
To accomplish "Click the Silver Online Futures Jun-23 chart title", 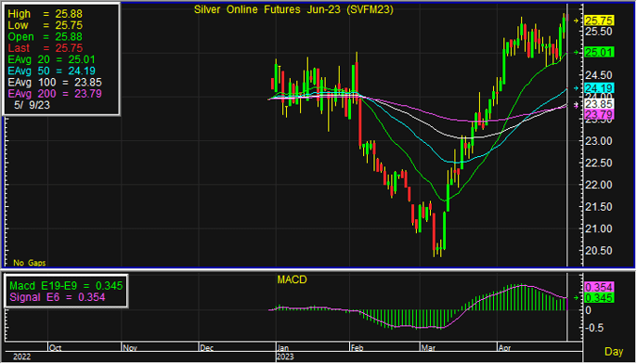I will point(293,9).
